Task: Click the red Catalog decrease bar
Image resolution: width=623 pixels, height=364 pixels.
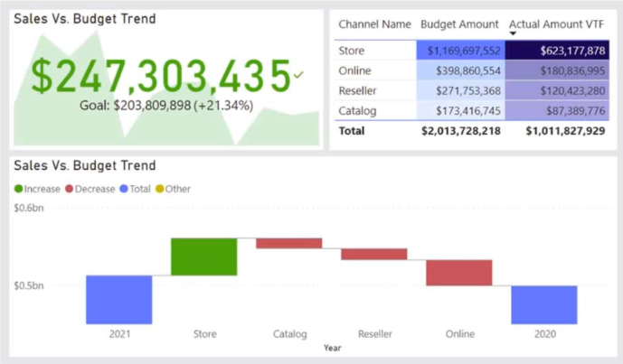Action: (288, 243)
